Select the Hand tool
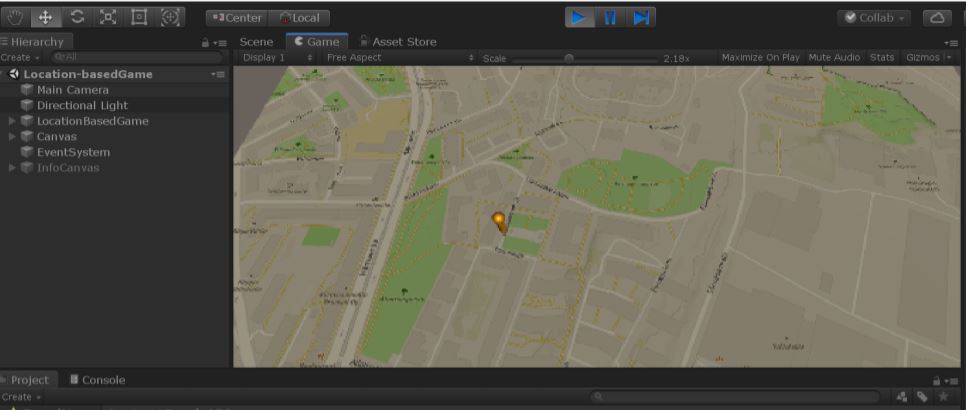Viewport: 966px width, 410px height. (x=15, y=18)
